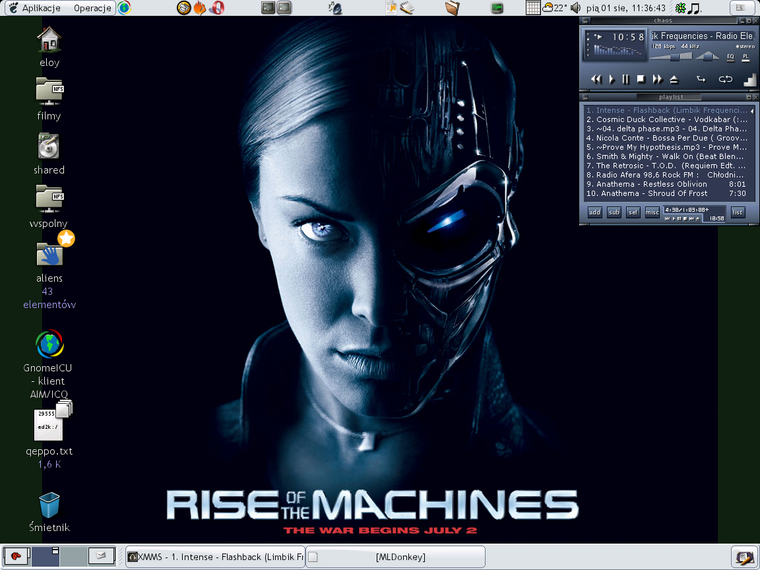Screen dimensions: 760x570
Task: Open the filmy NFS folder icon
Action: [x=49, y=91]
